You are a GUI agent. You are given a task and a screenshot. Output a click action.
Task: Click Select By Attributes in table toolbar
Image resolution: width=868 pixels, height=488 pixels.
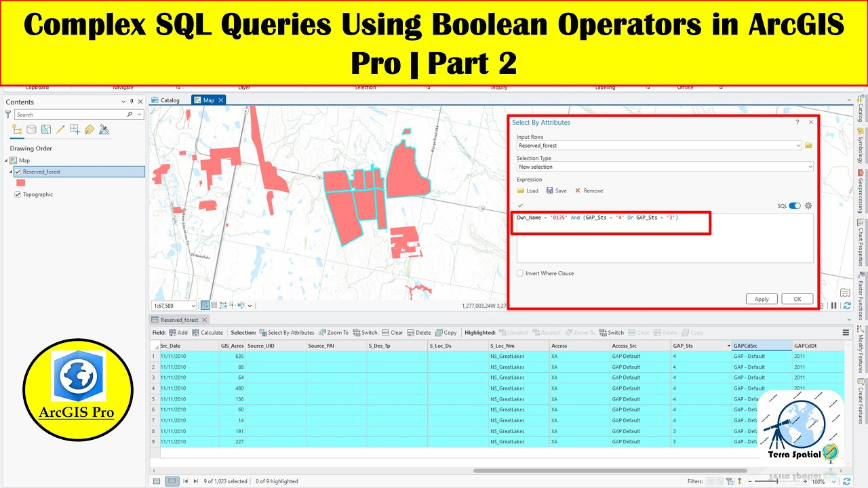pos(287,333)
